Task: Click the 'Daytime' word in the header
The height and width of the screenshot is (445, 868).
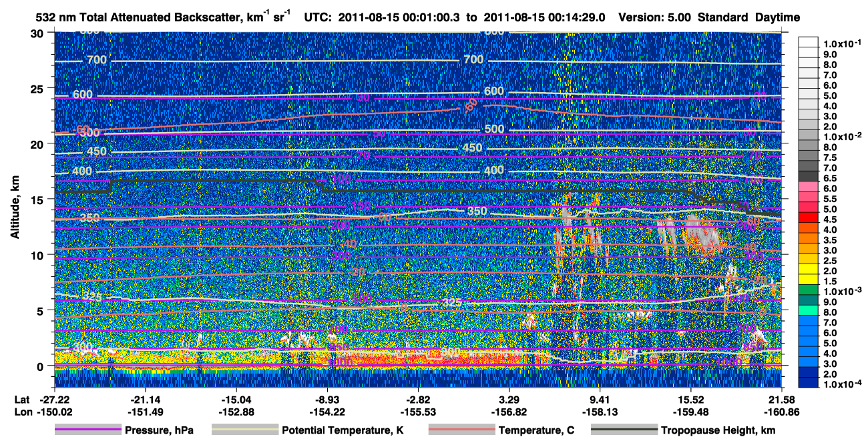Action: click(778, 17)
